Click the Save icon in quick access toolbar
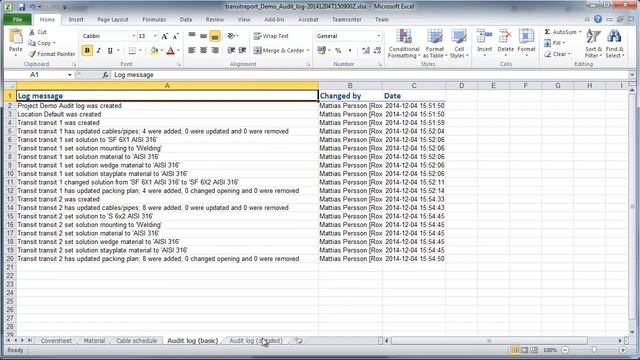The image size is (640, 360). point(21,7)
